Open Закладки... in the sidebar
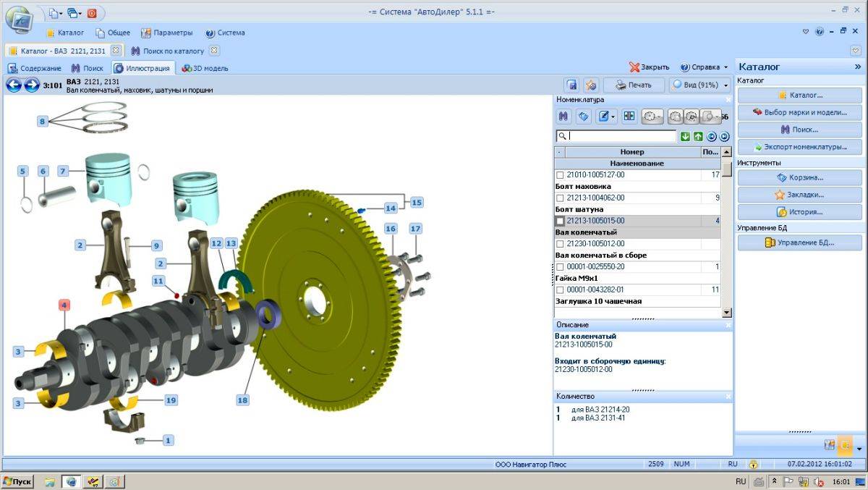This screenshot has width=868, height=490. (x=799, y=195)
